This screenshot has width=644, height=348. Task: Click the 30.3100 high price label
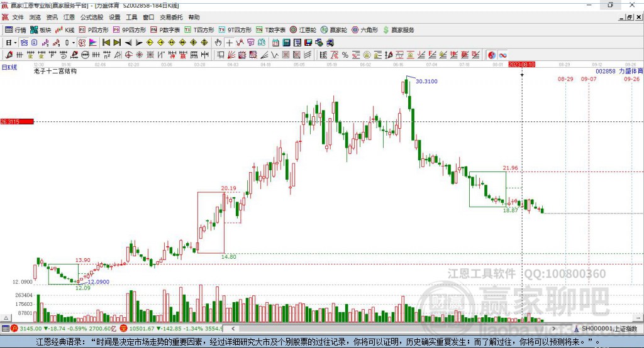point(426,81)
